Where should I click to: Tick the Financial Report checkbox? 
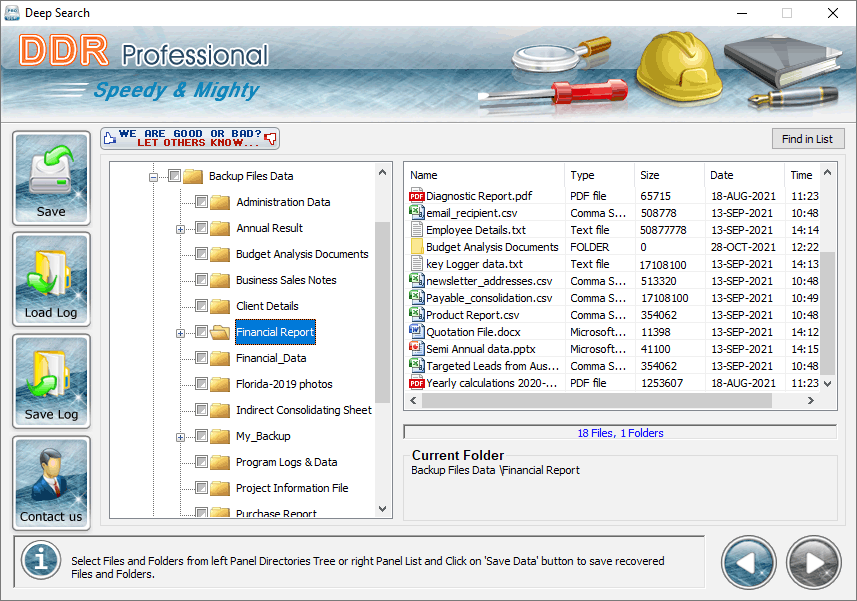click(x=201, y=332)
